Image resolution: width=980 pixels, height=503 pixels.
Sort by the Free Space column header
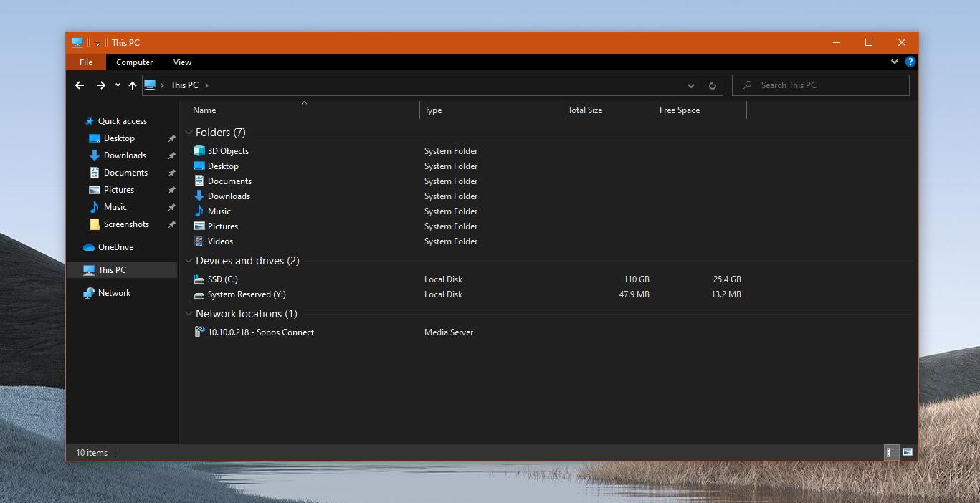pyautogui.click(x=700, y=110)
